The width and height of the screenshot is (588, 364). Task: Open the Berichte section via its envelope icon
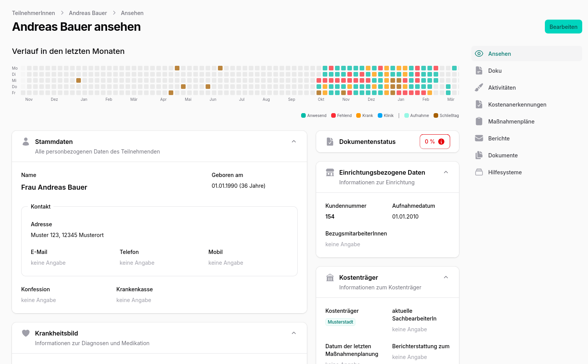click(x=479, y=138)
